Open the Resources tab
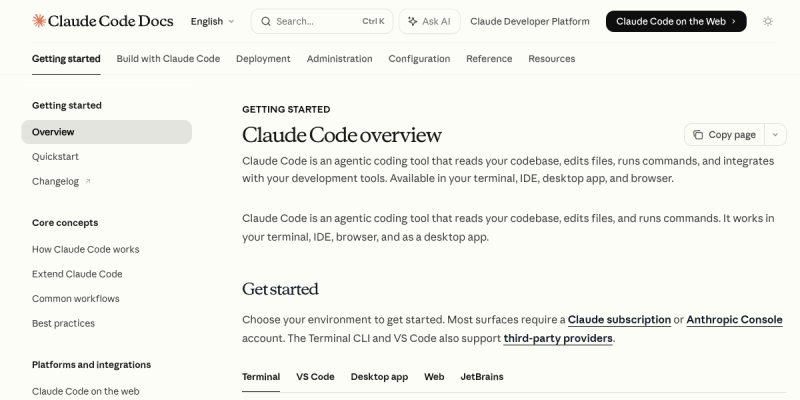 tap(552, 59)
